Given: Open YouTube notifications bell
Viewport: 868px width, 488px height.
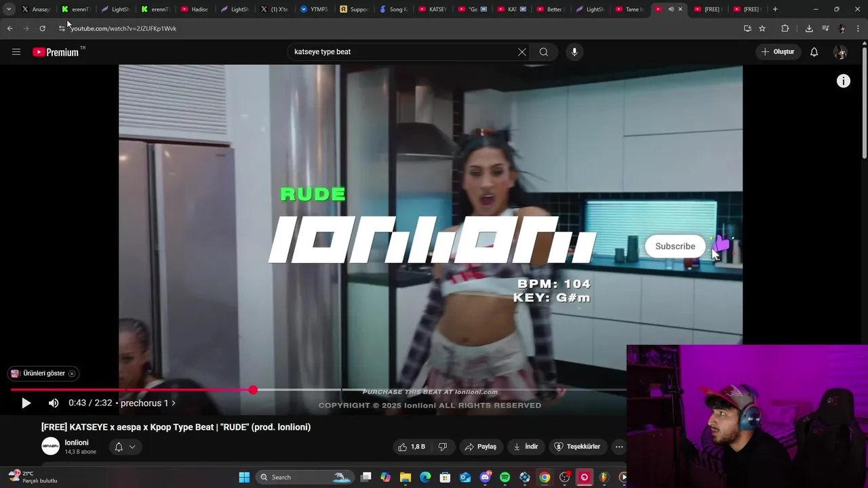Looking at the screenshot, I should (x=814, y=52).
